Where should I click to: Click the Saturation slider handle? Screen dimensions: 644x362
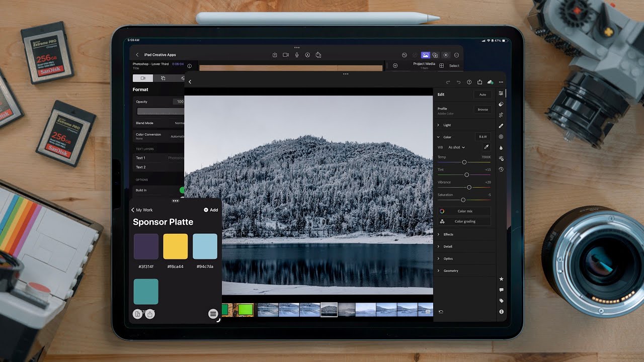(463, 200)
